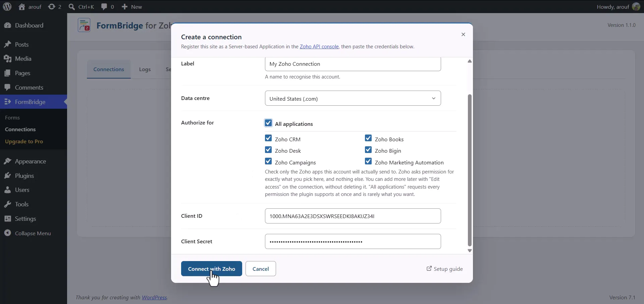Image resolution: width=644 pixels, height=304 pixels.
Task: Click the Media library icon
Action: pos(7,59)
